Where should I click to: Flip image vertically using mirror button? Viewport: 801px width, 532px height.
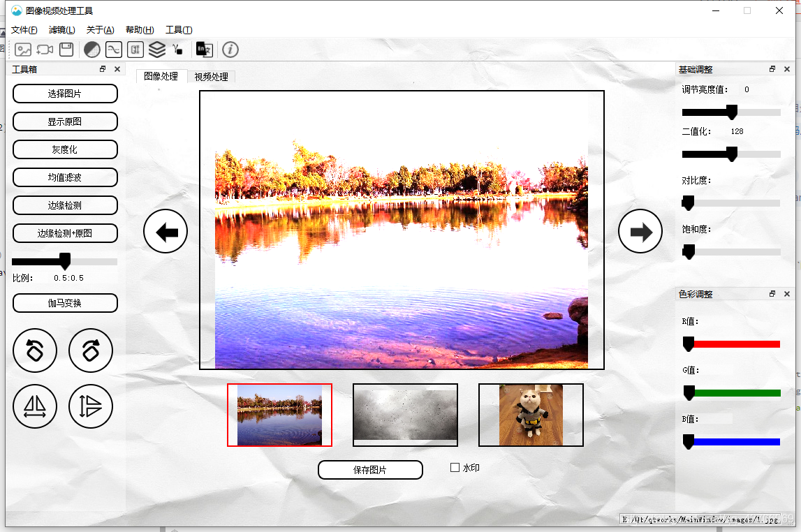coord(90,406)
